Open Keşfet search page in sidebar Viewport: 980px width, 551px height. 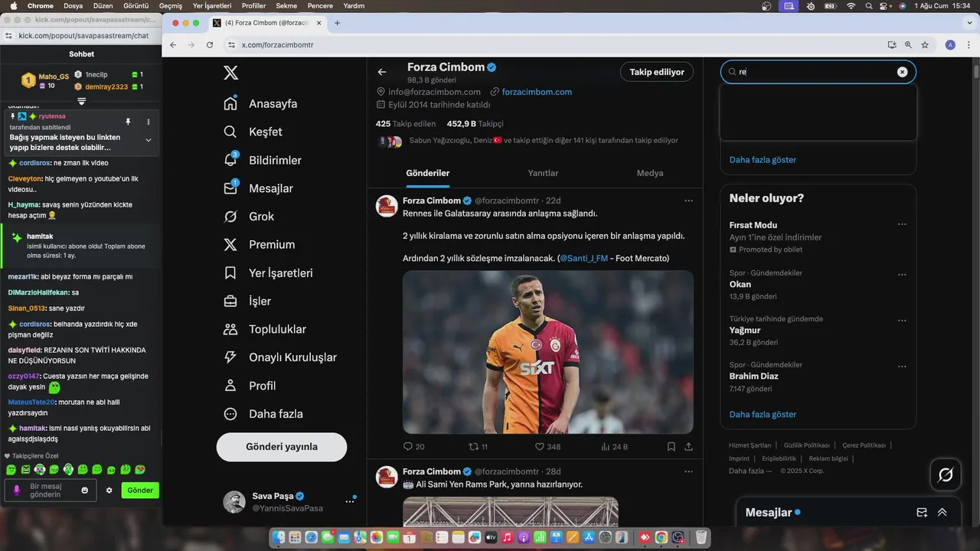[x=253, y=132]
